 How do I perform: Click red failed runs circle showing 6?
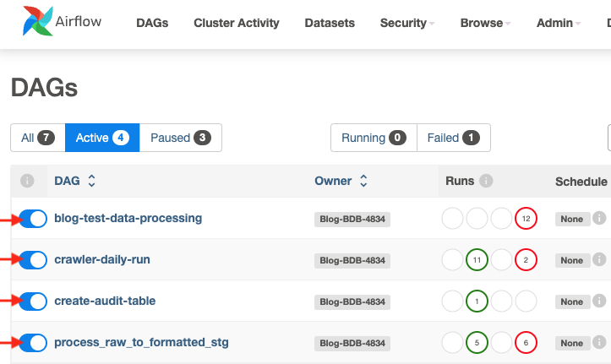pyautogui.click(x=526, y=343)
